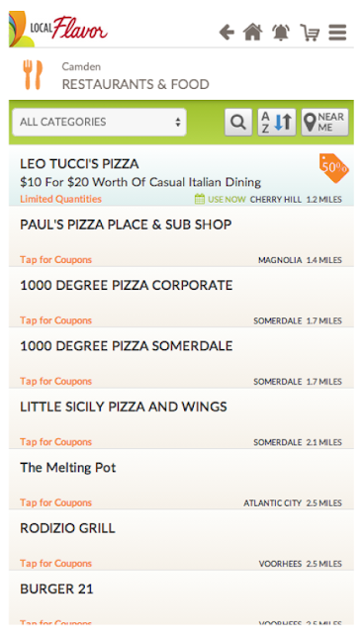Click the Local Flavor logo
This screenshot has height=633, width=364.
[58, 30]
